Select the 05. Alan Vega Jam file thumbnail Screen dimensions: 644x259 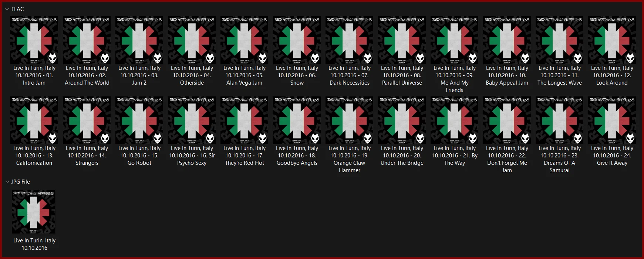(245, 40)
